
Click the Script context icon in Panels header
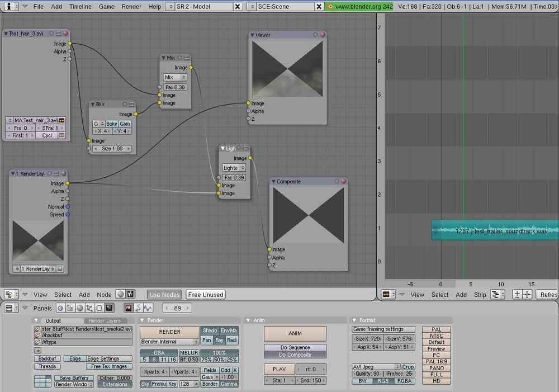70,308
